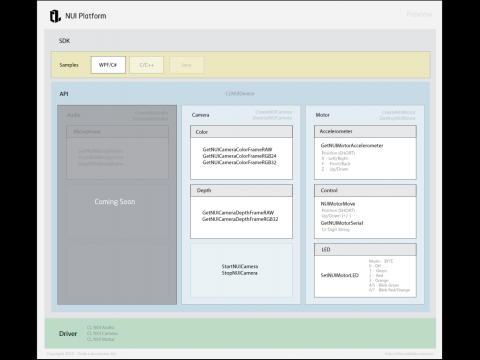Click GetNUICameraColorFrameRGB32
This screenshot has height=360, width=480.
239,163
